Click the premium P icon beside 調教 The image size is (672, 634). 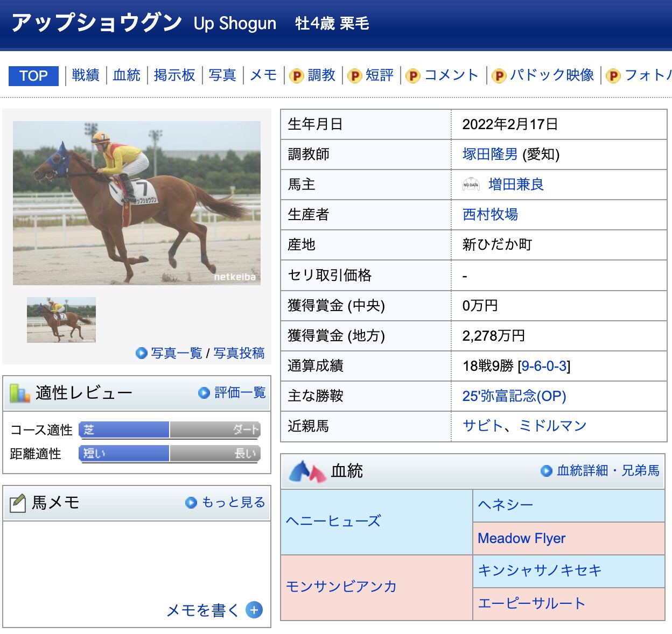pos(297,76)
